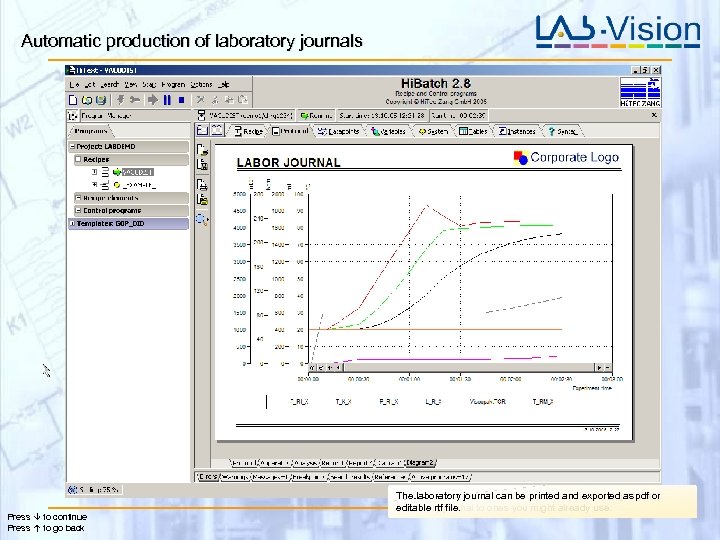Click the fourth side icon below the print icon

tap(202, 199)
